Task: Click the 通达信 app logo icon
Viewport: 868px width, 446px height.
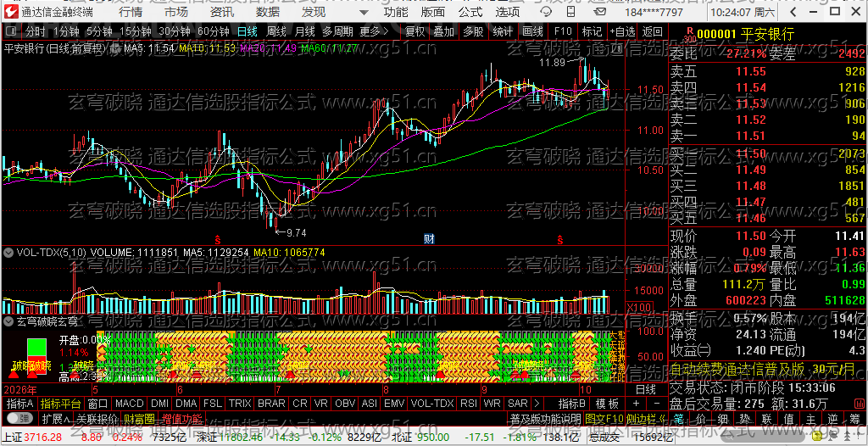Action: coord(13,12)
